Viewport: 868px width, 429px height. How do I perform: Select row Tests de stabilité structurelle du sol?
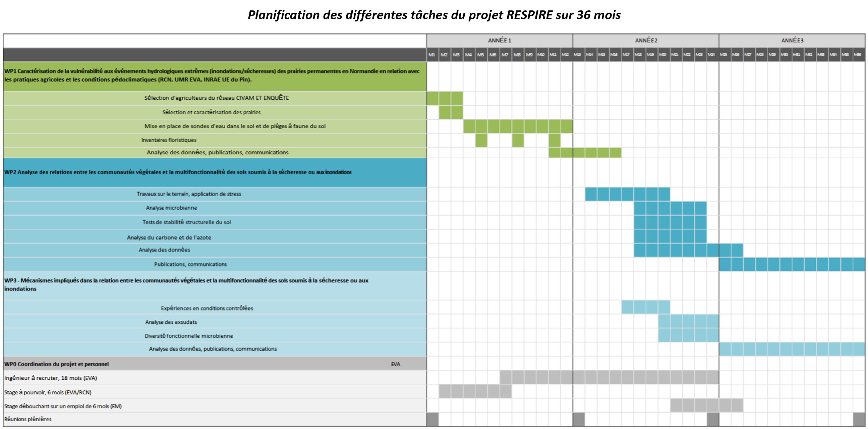[215, 222]
